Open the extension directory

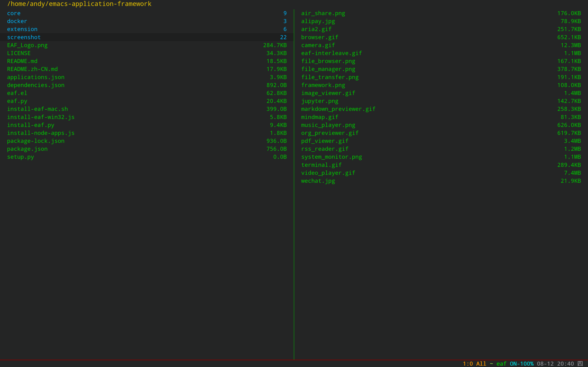(x=22, y=29)
